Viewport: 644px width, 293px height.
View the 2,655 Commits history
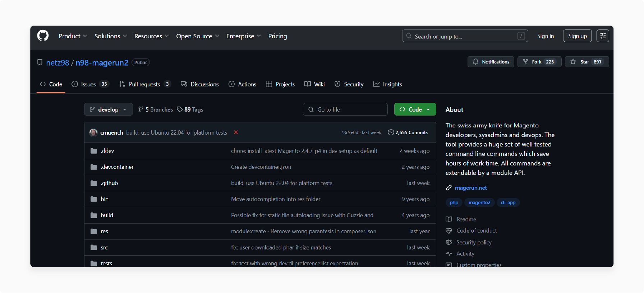(x=408, y=132)
